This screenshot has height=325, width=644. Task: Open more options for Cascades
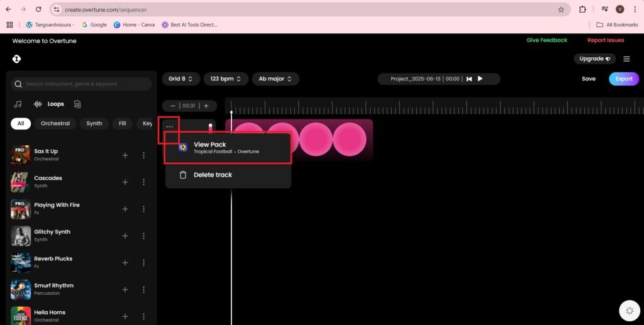[x=144, y=182]
